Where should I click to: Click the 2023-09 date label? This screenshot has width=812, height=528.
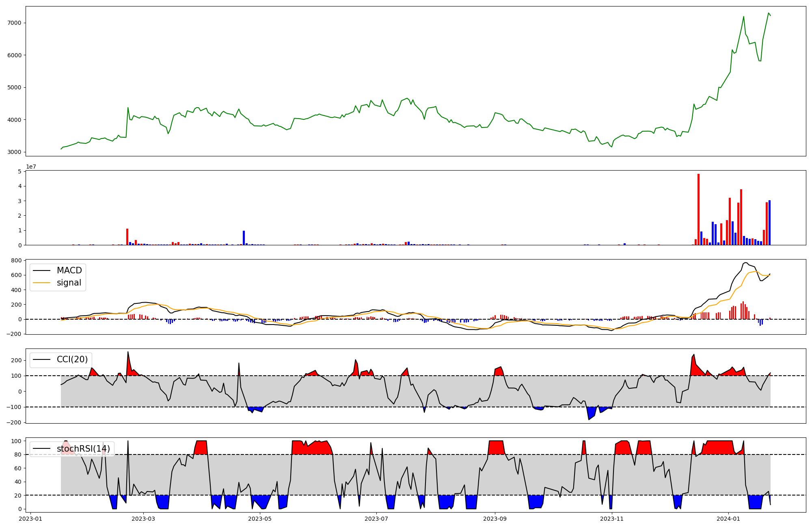coord(495,519)
